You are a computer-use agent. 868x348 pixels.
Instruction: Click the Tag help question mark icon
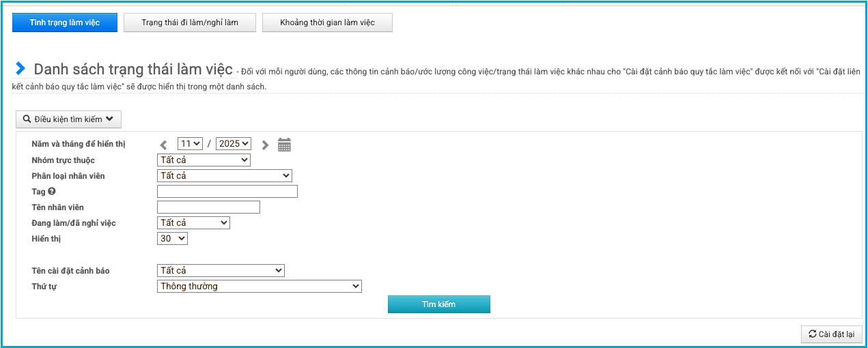click(x=52, y=192)
